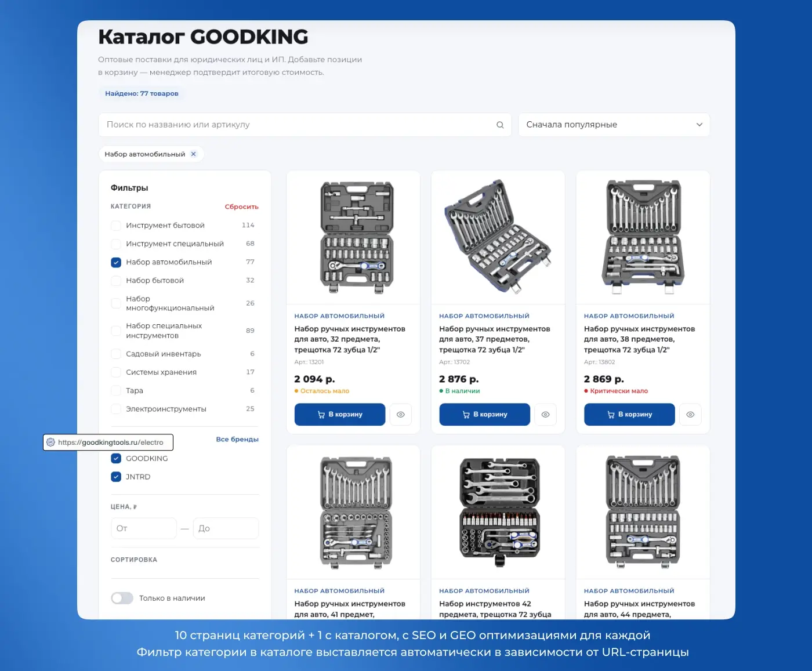
Task: Focus the search by name or article field
Action: pyautogui.click(x=304, y=125)
